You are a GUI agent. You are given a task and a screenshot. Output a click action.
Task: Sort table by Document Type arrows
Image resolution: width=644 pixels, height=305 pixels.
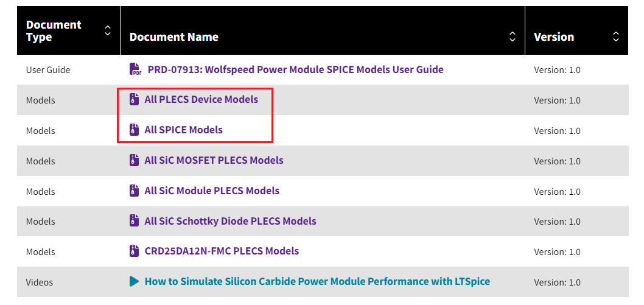108,30
